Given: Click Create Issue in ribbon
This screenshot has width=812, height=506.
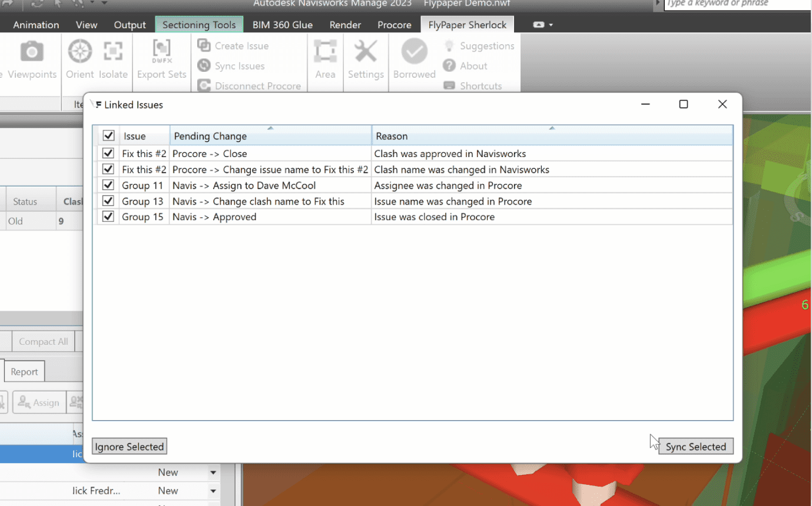Looking at the screenshot, I should (233, 46).
